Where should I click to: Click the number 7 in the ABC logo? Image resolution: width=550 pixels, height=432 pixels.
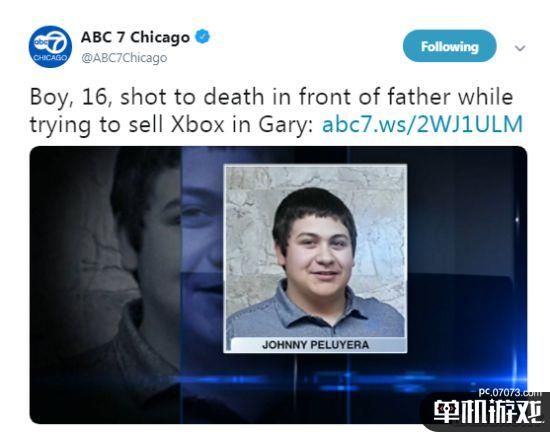pyautogui.click(x=57, y=43)
